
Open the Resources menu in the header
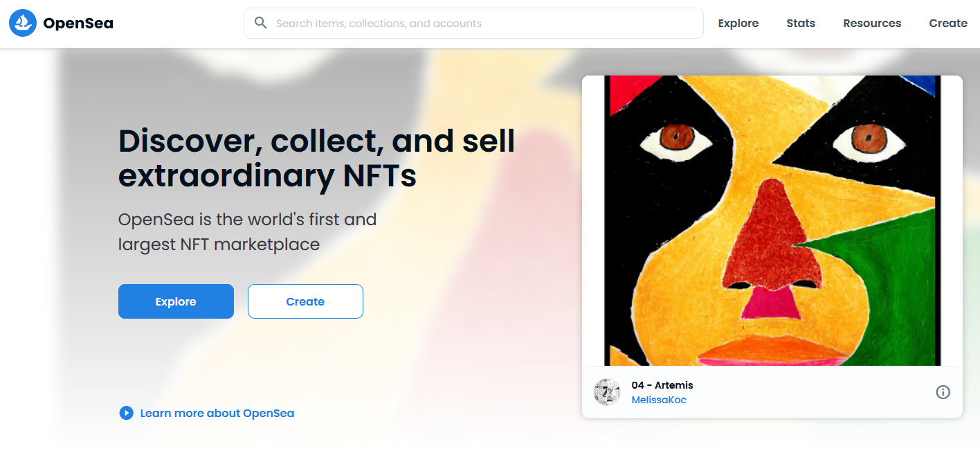872,24
